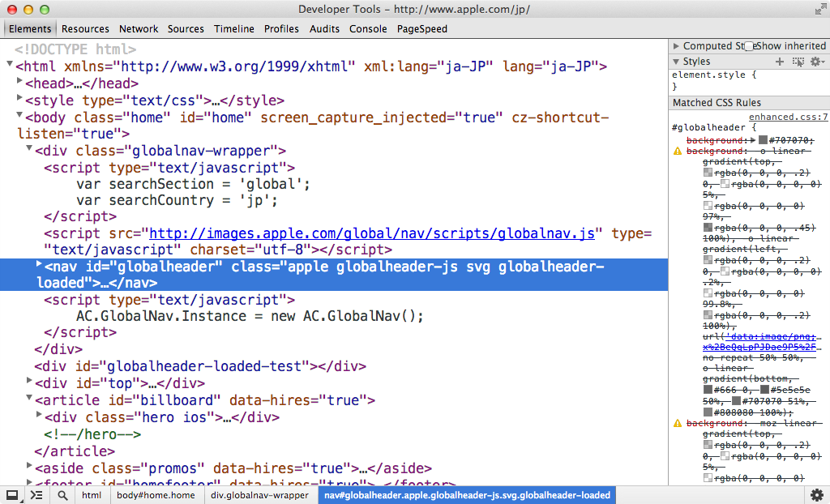Select body#home.home breadcrumb
830x504 pixels.
click(156, 496)
